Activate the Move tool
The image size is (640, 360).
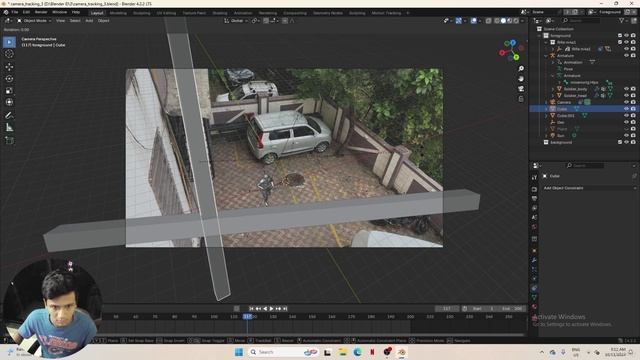click(x=9, y=67)
